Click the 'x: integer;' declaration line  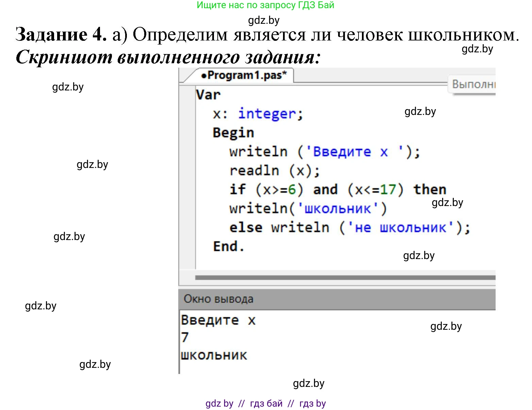tap(257, 114)
